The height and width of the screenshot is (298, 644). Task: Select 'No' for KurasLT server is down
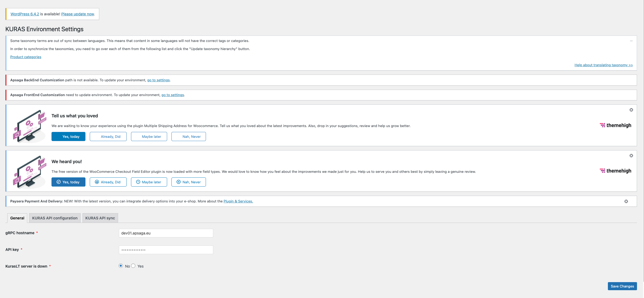click(121, 266)
